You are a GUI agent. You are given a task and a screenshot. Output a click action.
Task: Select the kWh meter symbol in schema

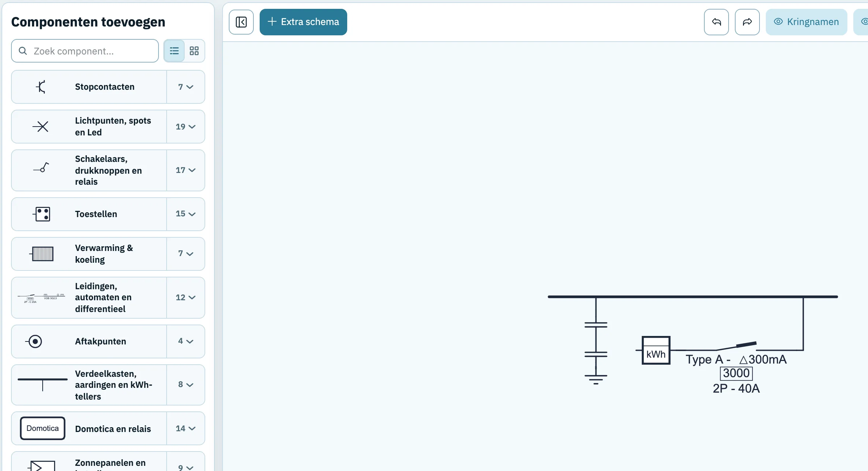656,350
